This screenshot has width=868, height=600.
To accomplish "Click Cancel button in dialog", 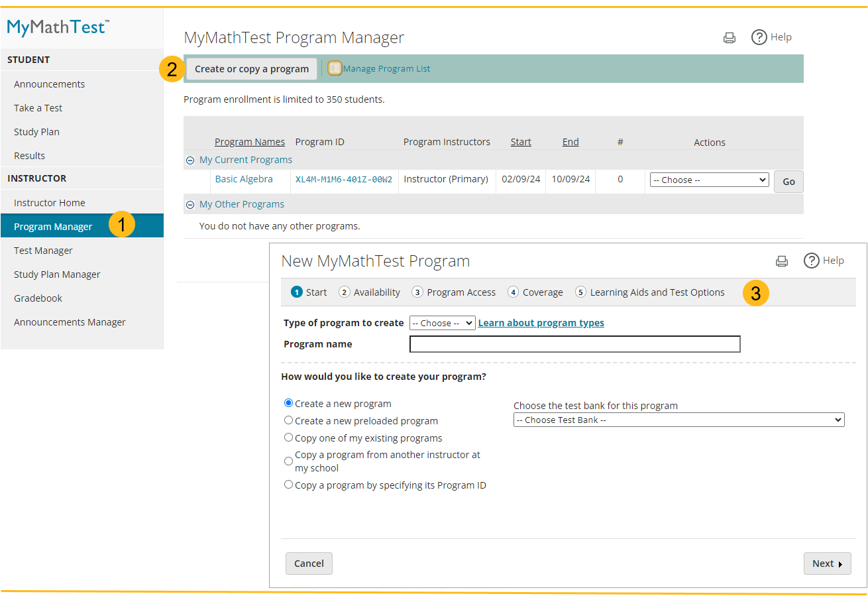I will click(309, 564).
